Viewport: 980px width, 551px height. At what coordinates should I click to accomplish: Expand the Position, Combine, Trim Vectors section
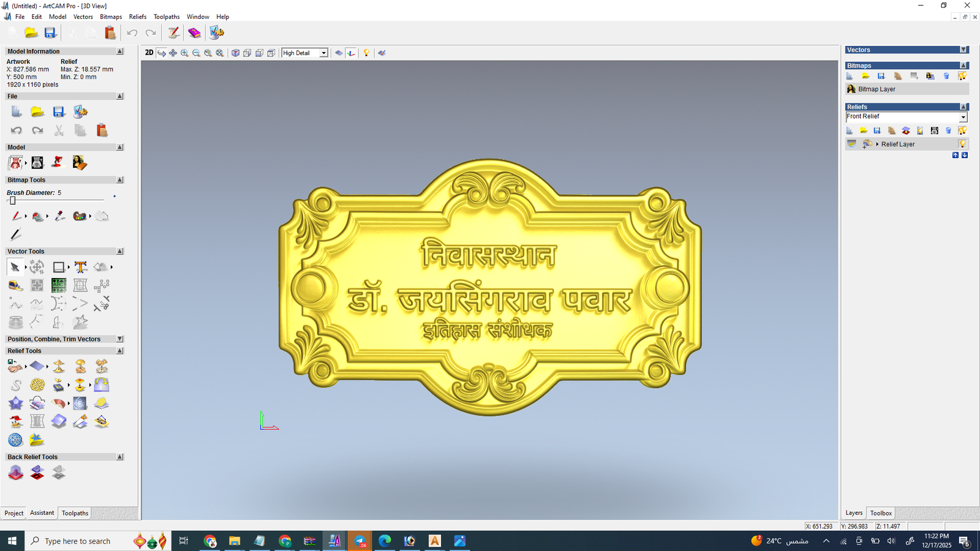(119, 339)
